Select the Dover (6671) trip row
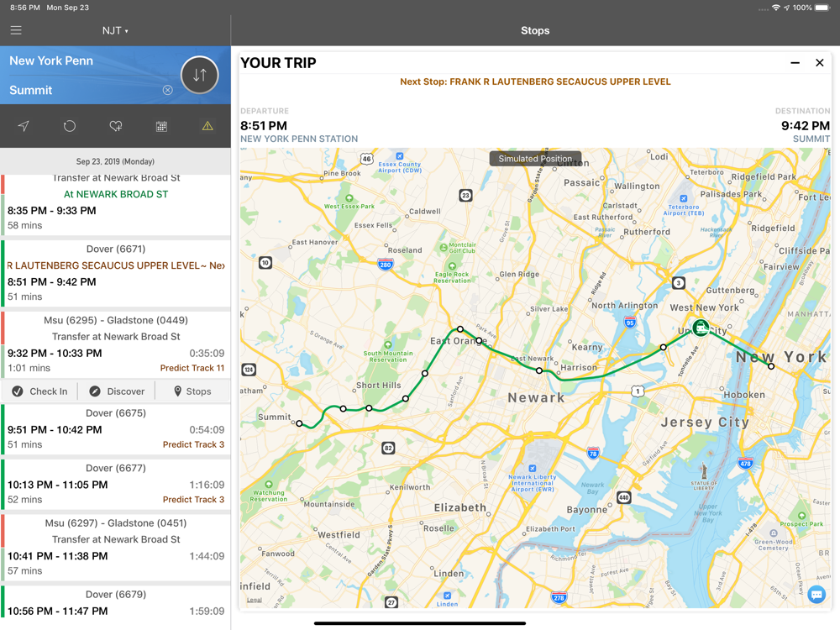Screen dimensions: 840x630 (115, 273)
